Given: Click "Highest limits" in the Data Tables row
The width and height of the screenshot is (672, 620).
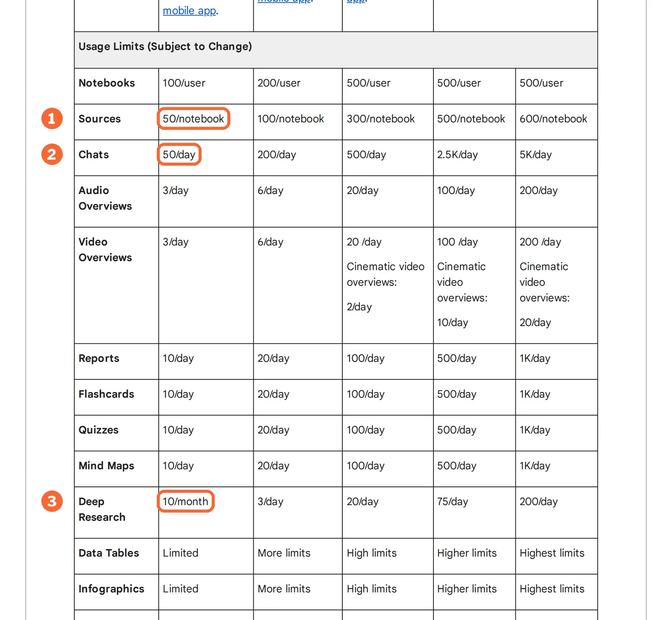Looking at the screenshot, I should [x=552, y=553].
